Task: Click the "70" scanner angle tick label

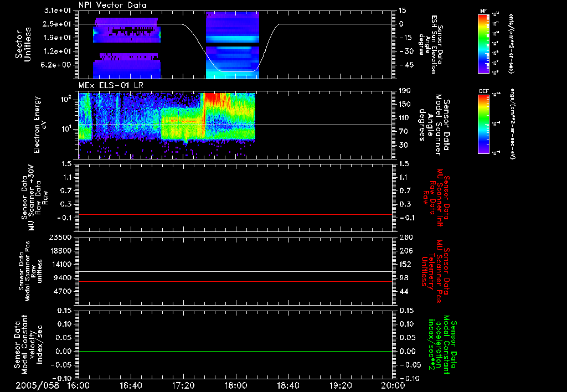Action: tap(404, 132)
